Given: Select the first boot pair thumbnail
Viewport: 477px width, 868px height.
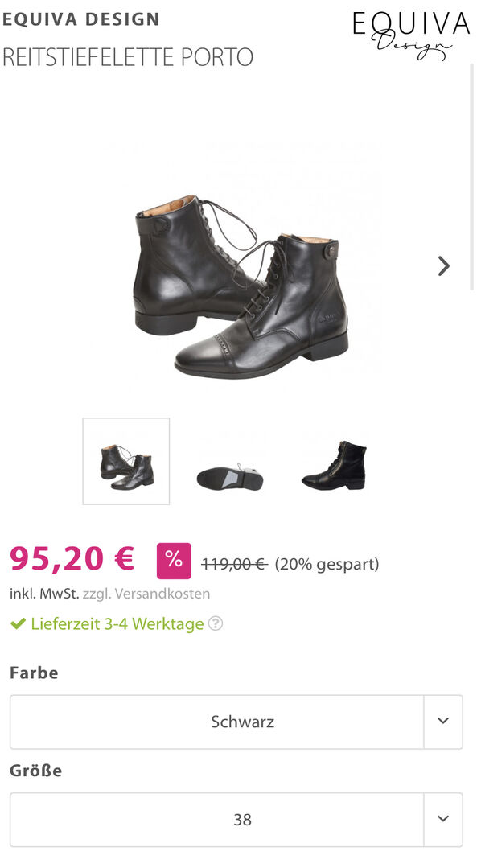Looking at the screenshot, I should point(126,461).
